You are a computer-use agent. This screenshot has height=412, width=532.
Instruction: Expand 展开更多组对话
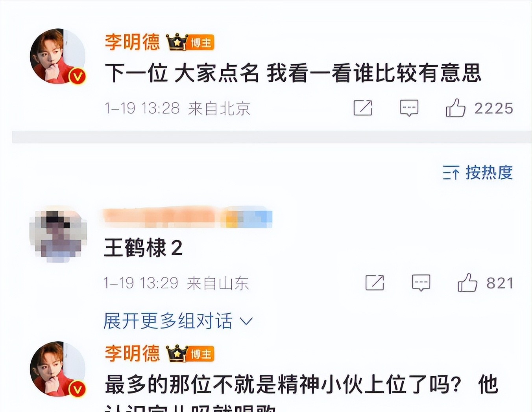point(178,321)
